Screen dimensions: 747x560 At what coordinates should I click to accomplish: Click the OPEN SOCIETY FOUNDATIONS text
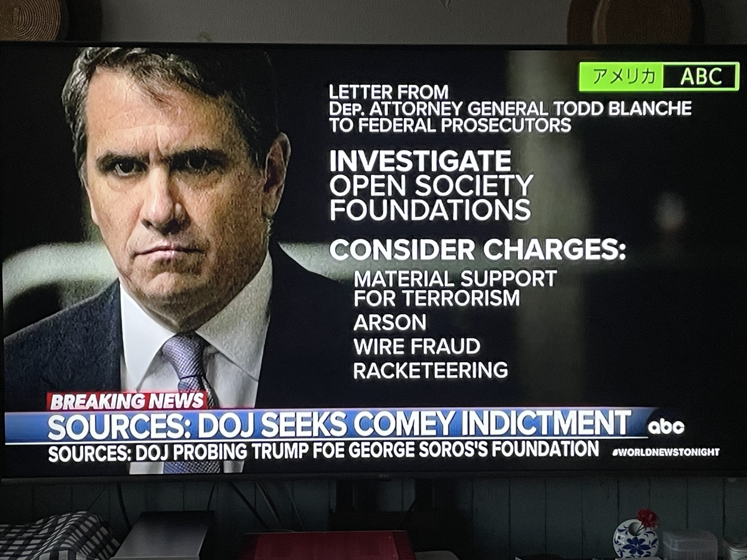pos(431,197)
